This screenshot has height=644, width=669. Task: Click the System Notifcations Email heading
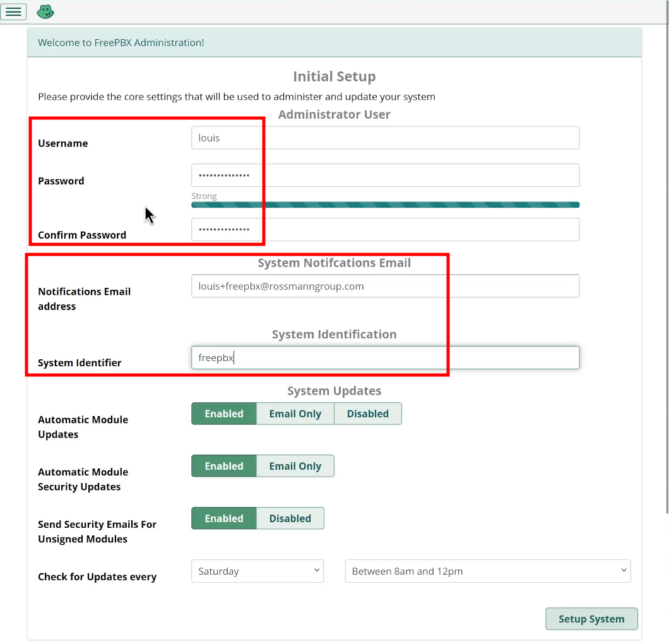coord(334,263)
